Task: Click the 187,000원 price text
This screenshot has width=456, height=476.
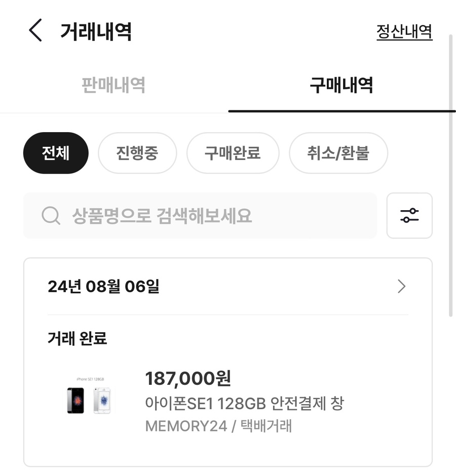Action: (188, 379)
